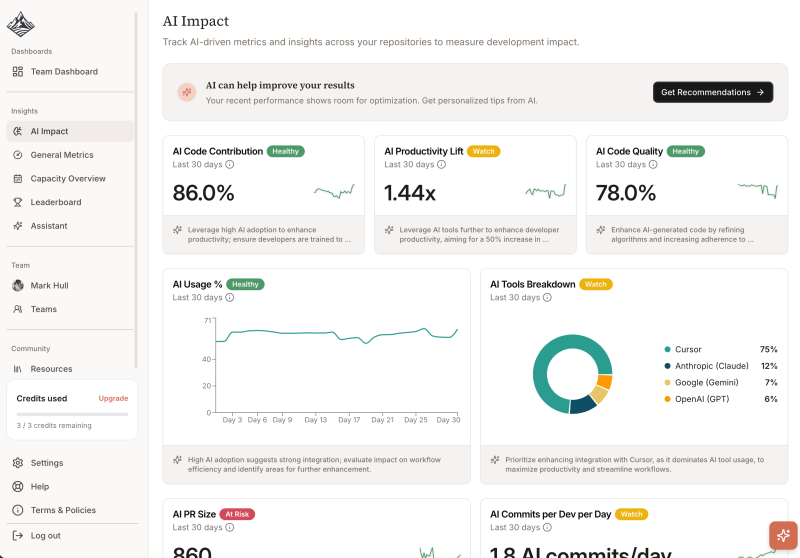Open Mark Hull team member entry

pos(70,285)
